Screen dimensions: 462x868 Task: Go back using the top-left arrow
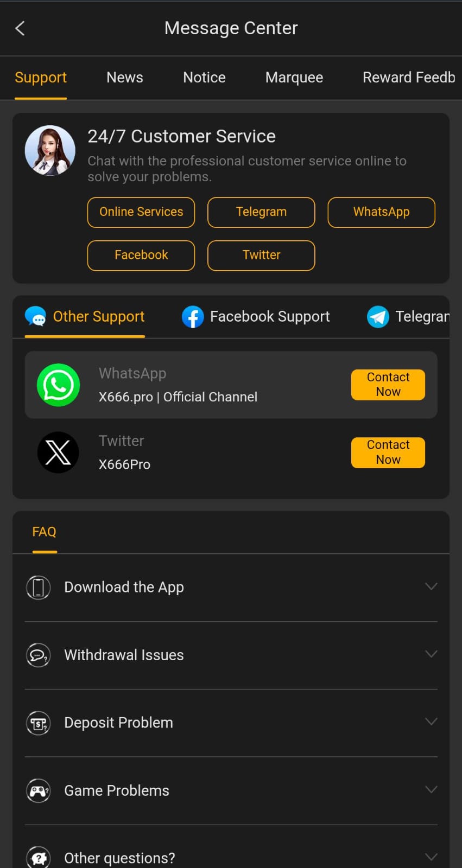[x=20, y=28]
